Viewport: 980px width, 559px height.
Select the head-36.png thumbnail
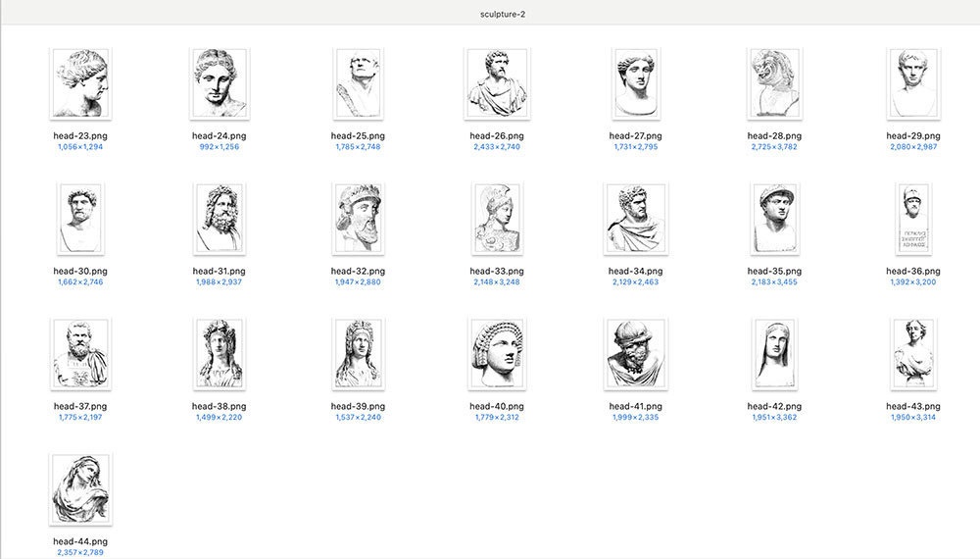click(x=913, y=219)
